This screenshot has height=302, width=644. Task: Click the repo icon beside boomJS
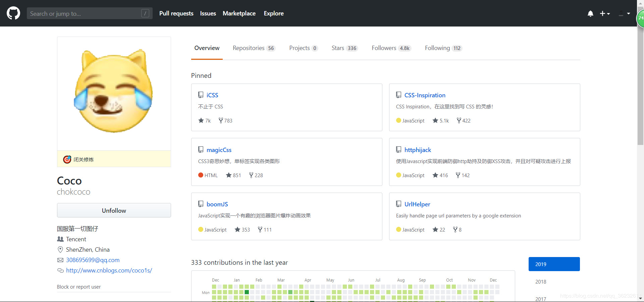pyautogui.click(x=201, y=204)
